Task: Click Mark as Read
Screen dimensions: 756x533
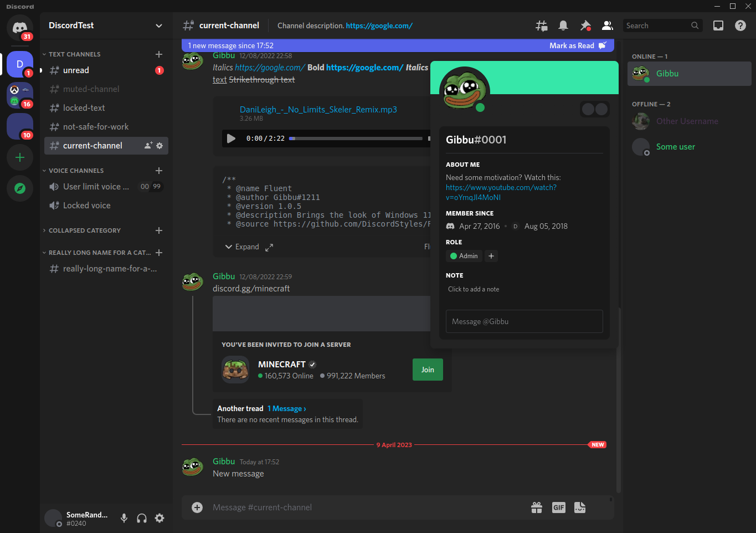Action: pos(577,45)
